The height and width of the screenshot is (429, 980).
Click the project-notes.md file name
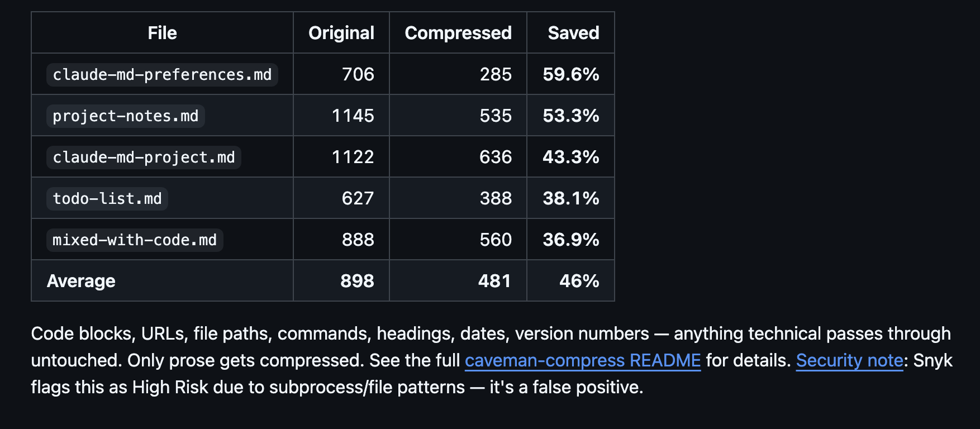(125, 116)
